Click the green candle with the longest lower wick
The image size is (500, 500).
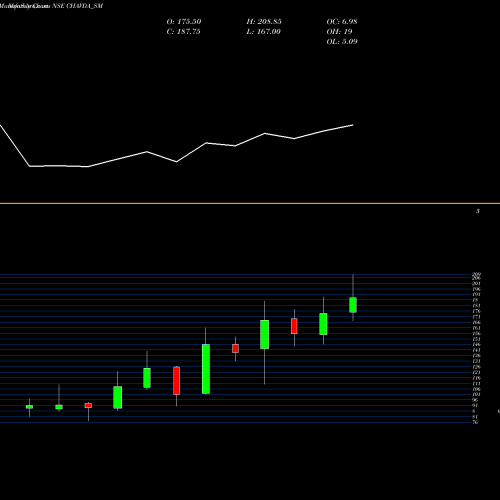(264, 335)
